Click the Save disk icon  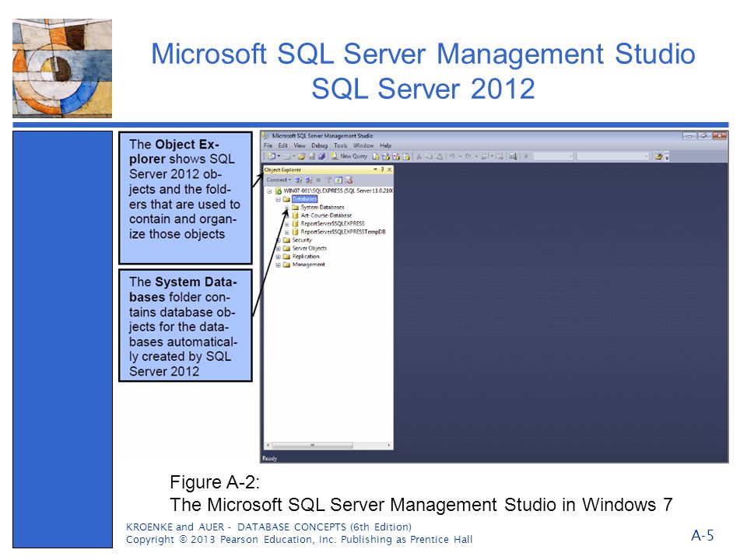click(311, 156)
